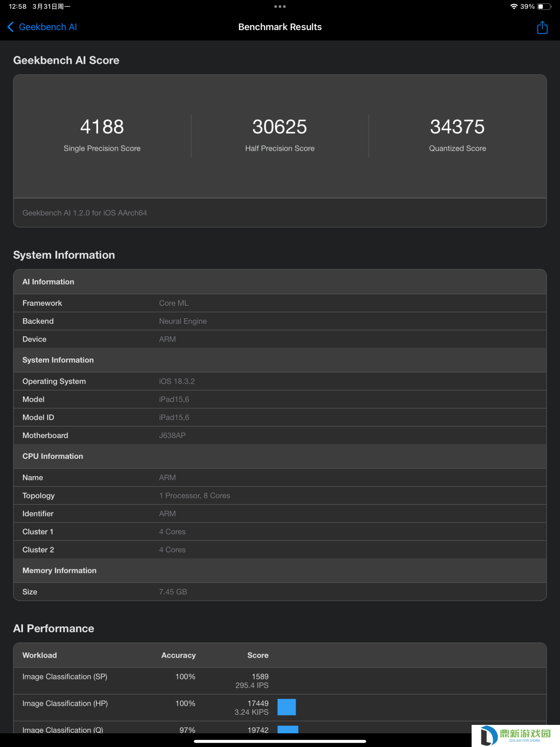
Task: Tap the Single Precision Score label
Action: 102,149
